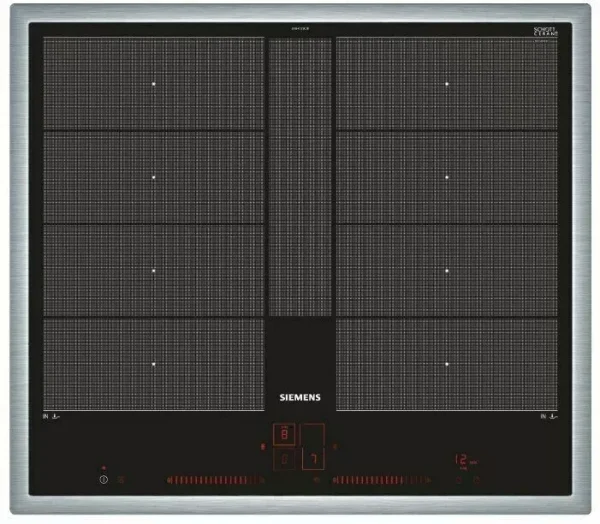Set a level on the left power slider

click(x=216, y=480)
